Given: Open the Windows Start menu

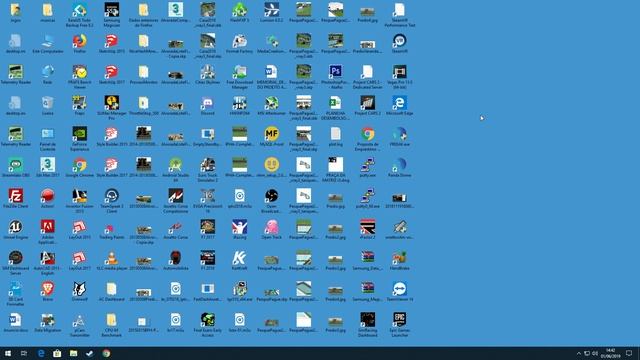Looking at the screenshot, I should click(8, 353).
